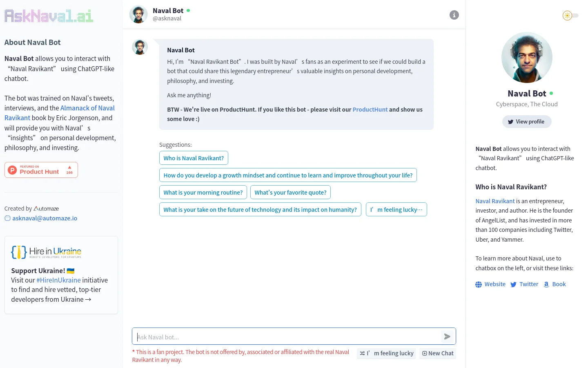Click the Automaze creator logo
Screen dimensions: 588x368
[x=46, y=209]
